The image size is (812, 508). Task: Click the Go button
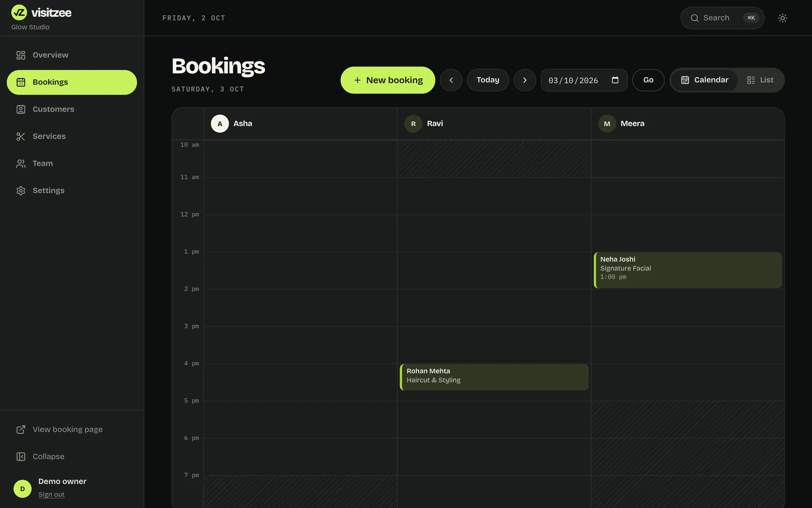648,80
